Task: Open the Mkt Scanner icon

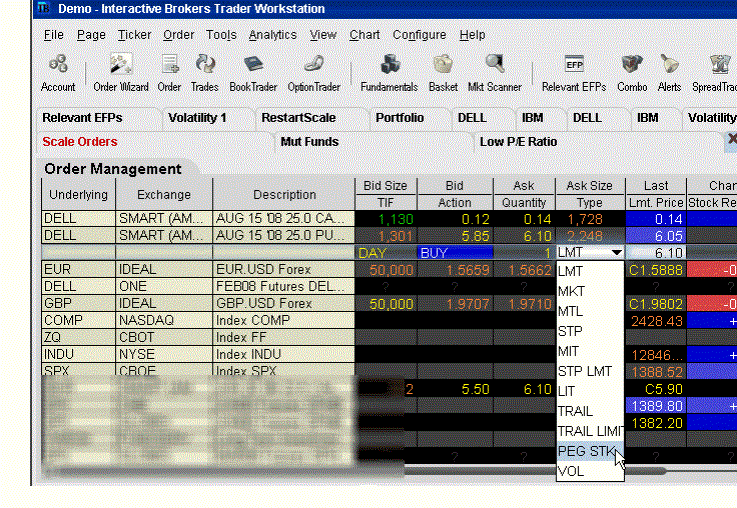Action: pos(494,72)
